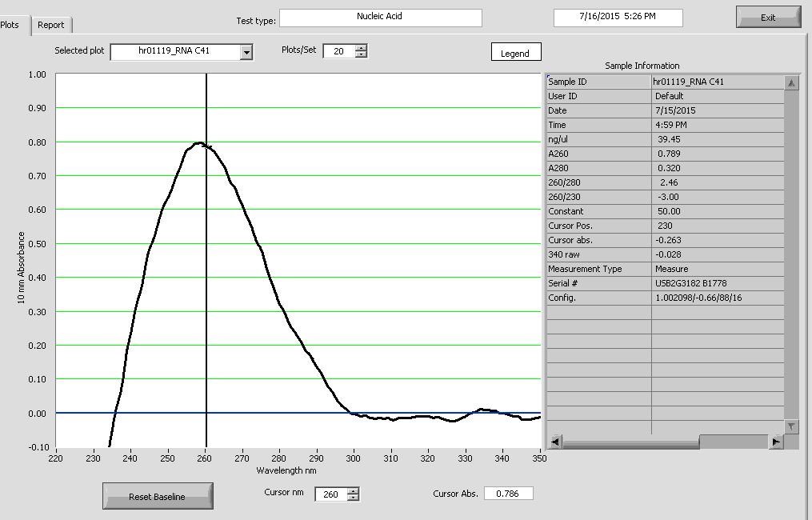Click the Exit button
The width and height of the screenshot is (812, 520).
[x=768, y=17]
